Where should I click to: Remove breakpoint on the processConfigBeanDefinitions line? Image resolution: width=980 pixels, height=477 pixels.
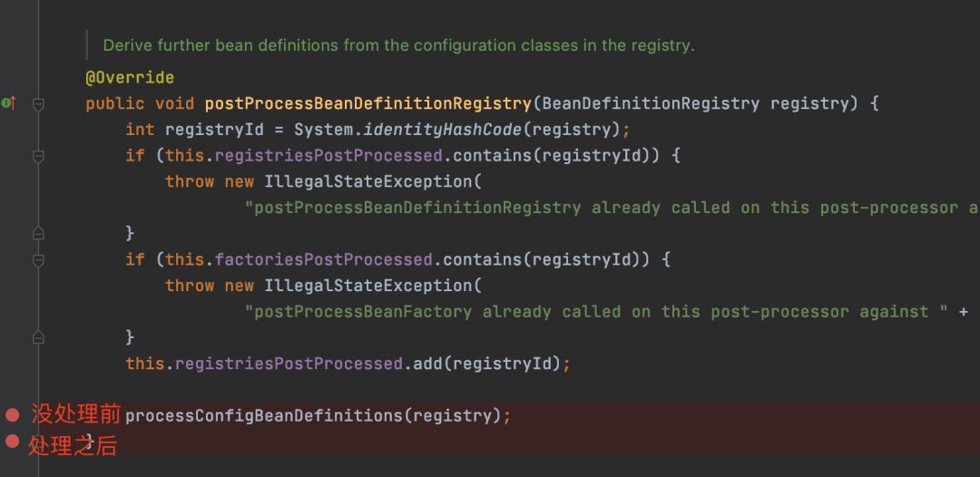click(12, 414)
